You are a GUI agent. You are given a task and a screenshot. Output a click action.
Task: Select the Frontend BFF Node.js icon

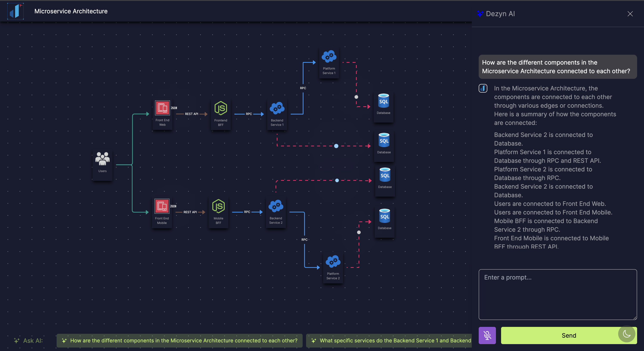(x=220, y=109)
